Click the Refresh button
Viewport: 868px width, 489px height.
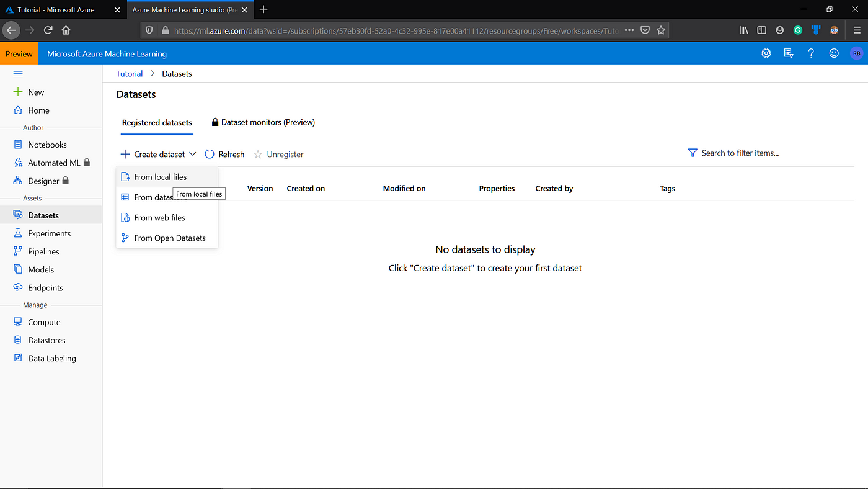[224, 154]
